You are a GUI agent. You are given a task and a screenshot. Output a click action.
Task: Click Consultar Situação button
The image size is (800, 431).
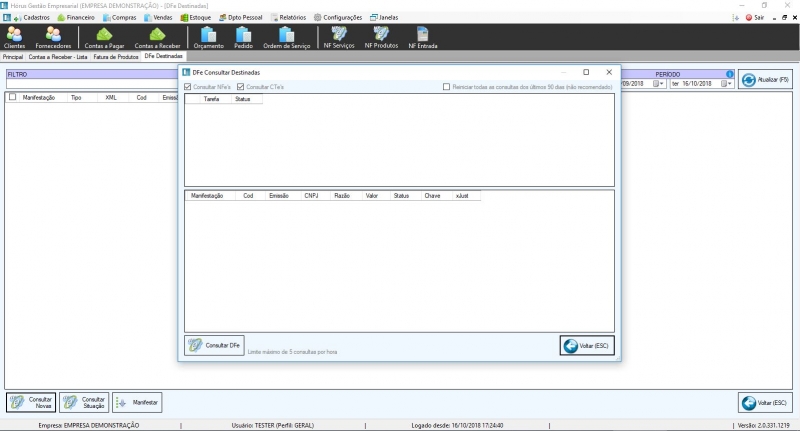84,402
